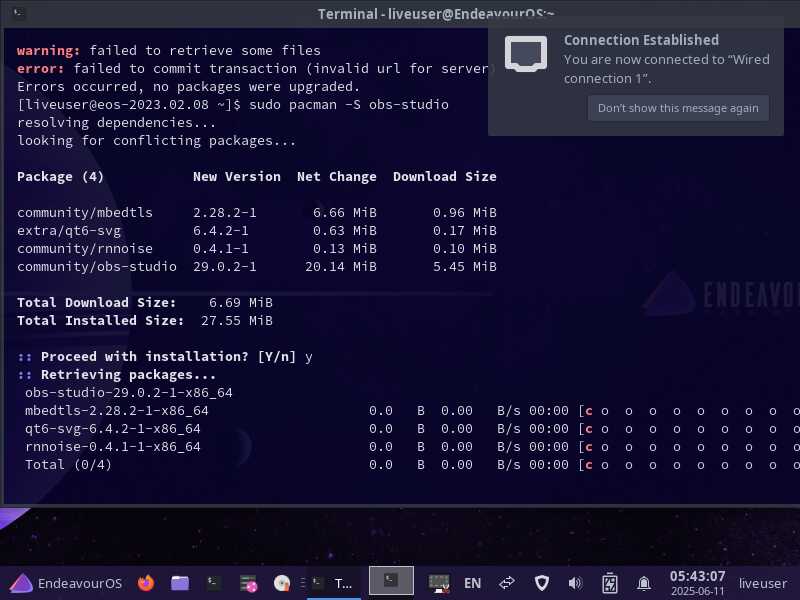Viewport: 800px width, 600px height.
Task: Click the workspace switcher thumbnail
Action: 391,580
